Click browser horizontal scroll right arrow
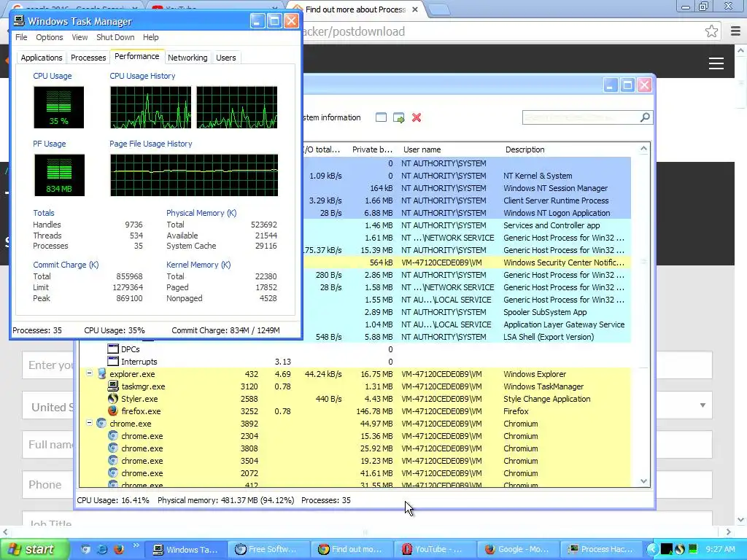The width and height of the screenshot is (747, 560). pyautogui.click(x=729, y=532)
